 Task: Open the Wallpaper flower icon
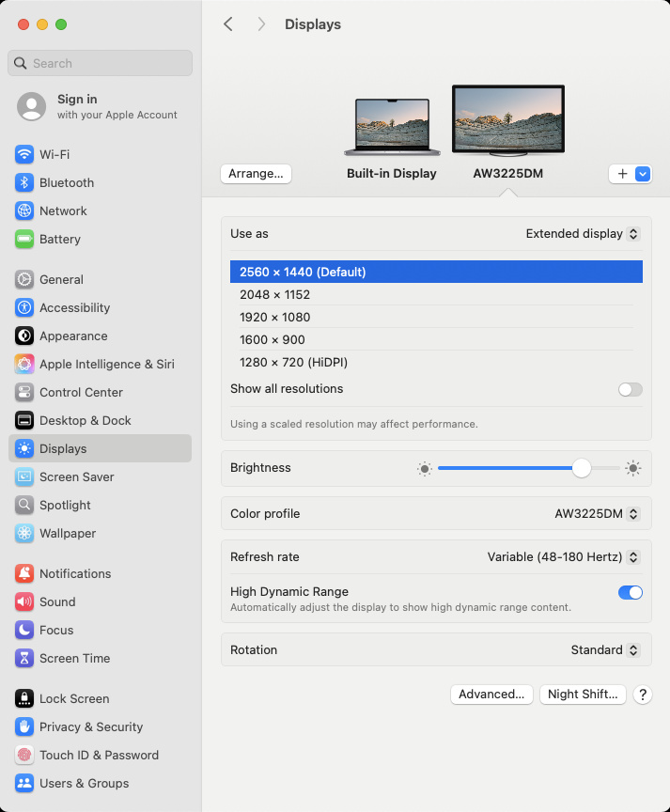pyautogui.click(x=24, y=534)
